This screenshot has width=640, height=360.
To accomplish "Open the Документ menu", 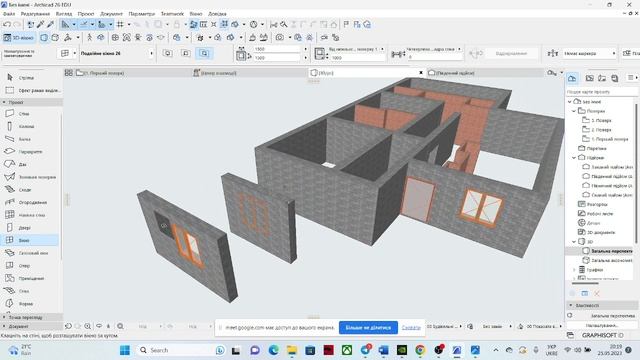I will click(111, 14).
